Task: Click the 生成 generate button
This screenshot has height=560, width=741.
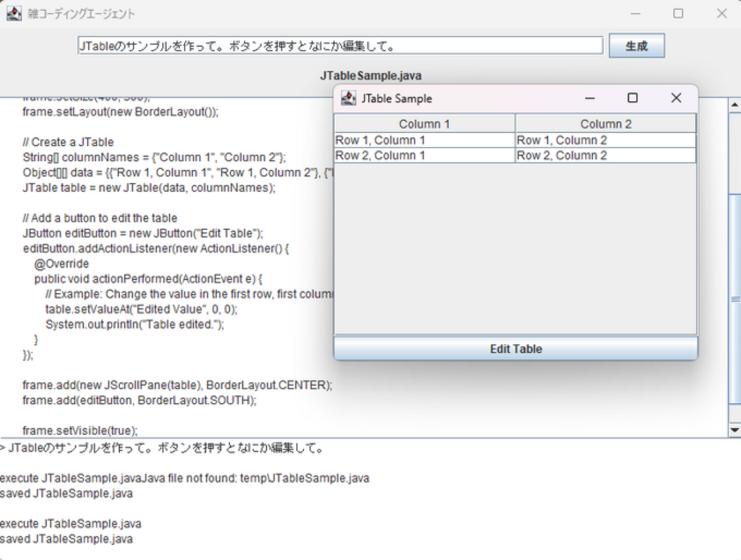Action: click(x=637, y=46)
